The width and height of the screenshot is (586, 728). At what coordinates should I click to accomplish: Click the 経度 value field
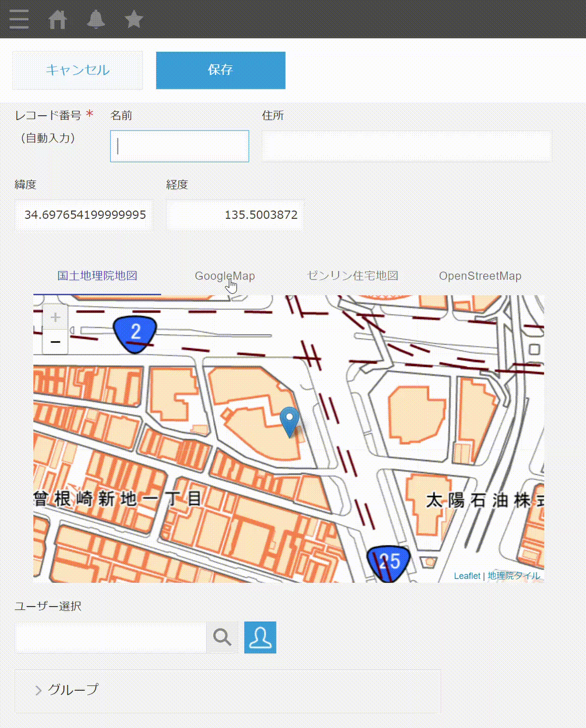click(235, 215)
